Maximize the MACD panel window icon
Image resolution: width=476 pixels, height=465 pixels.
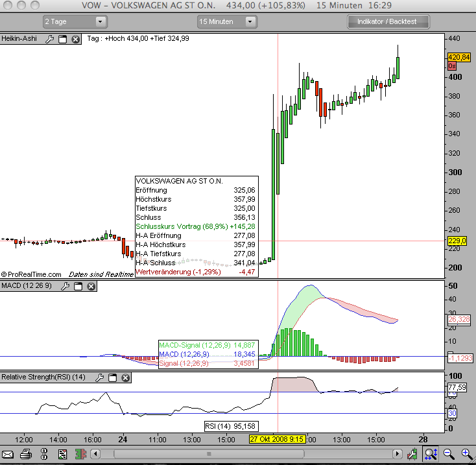(x=78, y=286)
